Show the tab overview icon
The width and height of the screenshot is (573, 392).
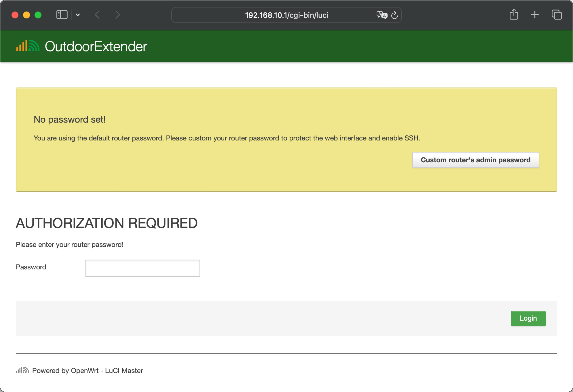(556, 15)
